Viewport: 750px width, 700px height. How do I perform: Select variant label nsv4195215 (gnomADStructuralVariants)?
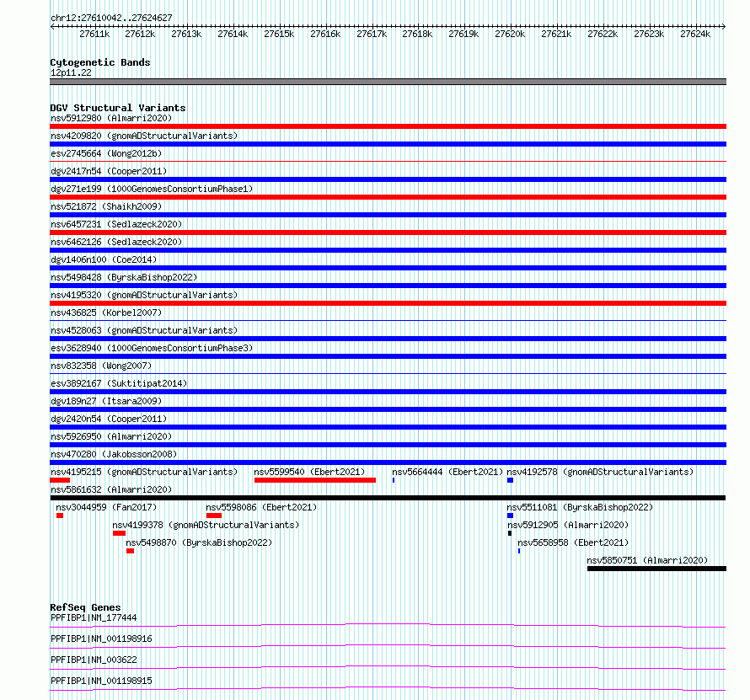144,472
